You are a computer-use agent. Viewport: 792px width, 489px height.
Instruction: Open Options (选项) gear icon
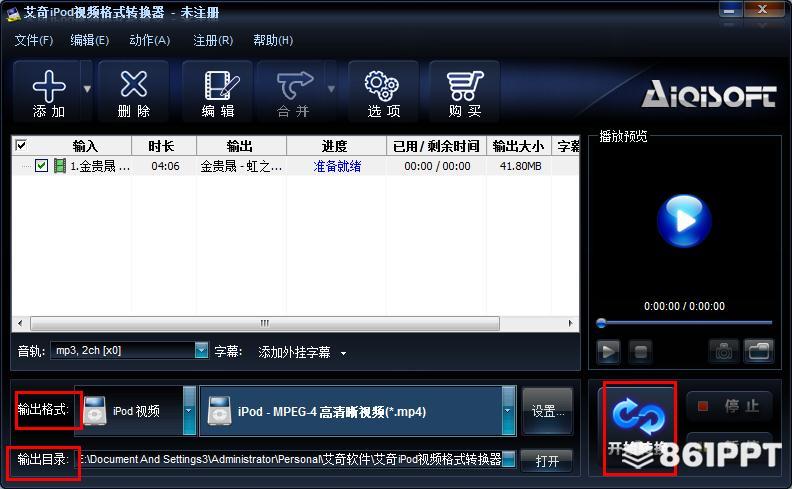pos(382,86)
